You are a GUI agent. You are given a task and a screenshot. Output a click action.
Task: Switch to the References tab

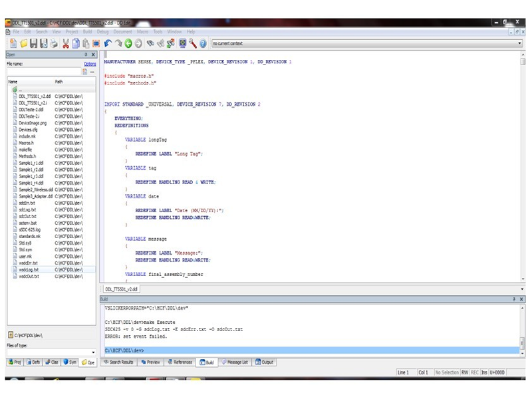(180, 362)
